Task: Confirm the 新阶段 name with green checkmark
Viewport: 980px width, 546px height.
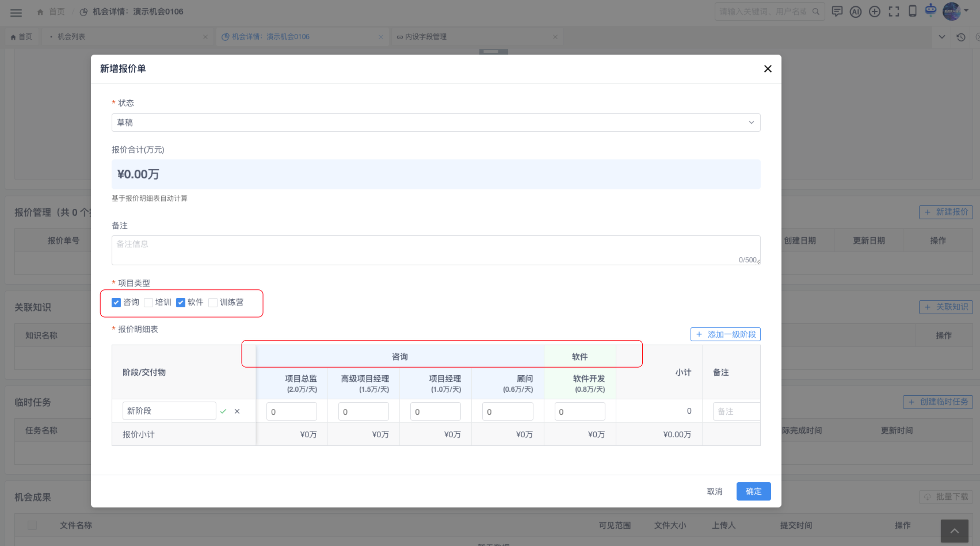Action: 223,411
